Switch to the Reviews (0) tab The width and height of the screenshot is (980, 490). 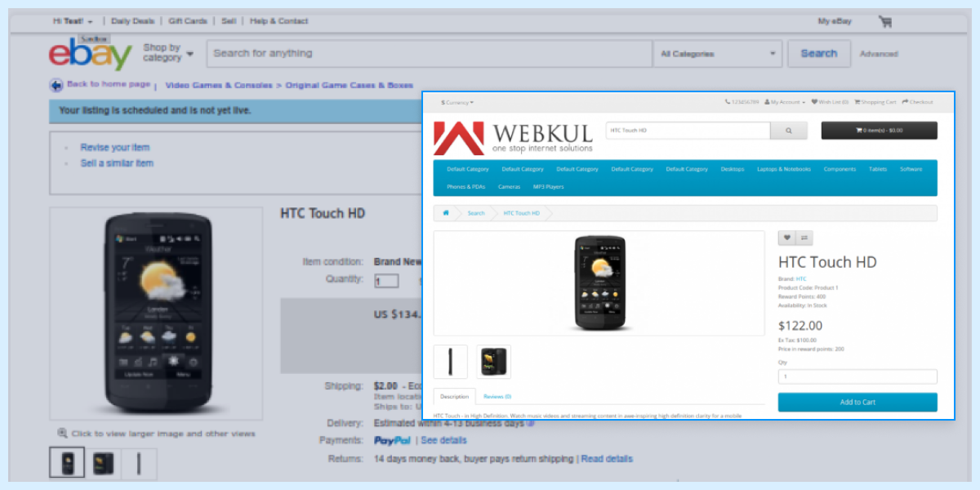click(x=497, y=395)
